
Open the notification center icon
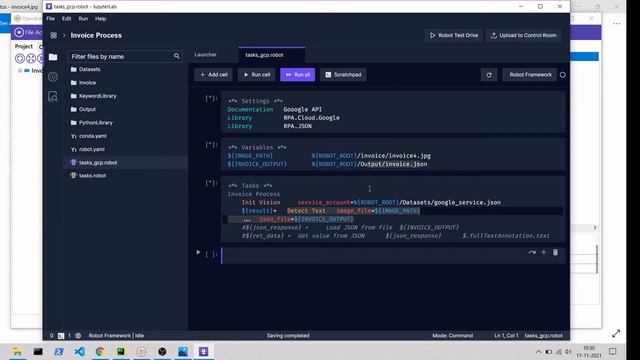click(613, 351)
